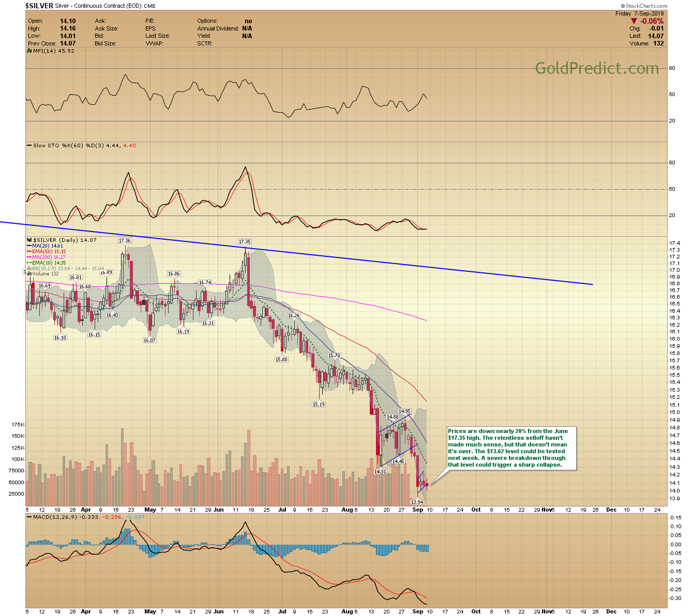The image size is (693, 616).
Task: Click the Slow STO legend line marker
Action: coord(29,146)
